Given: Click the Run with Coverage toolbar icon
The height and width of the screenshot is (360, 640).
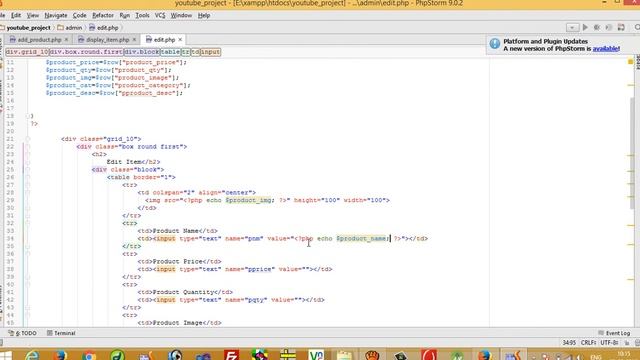Looking at the screenshot, I should pos(609,27).
